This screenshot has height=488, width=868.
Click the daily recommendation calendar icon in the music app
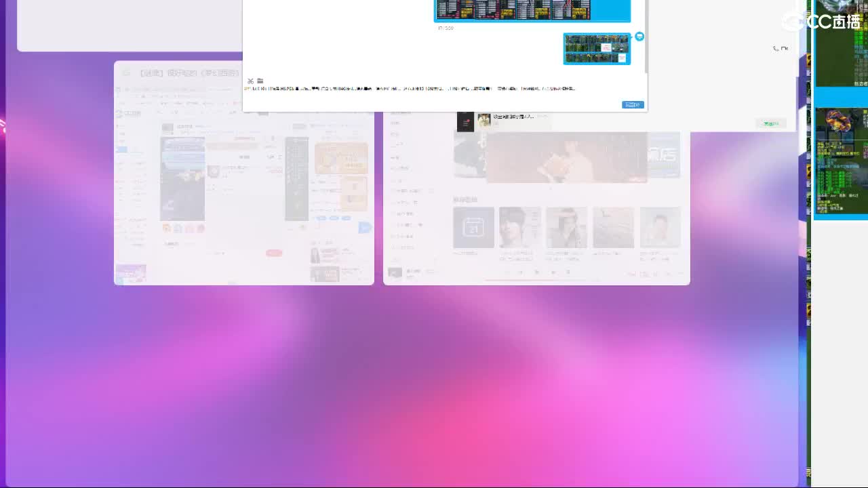(x=473, y=227)
